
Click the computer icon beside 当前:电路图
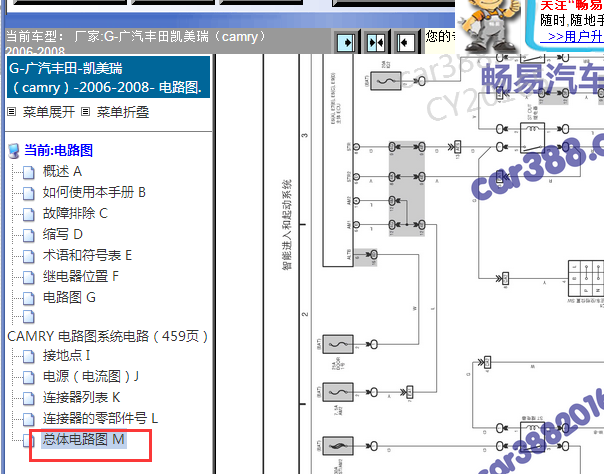tap(14, 151)
